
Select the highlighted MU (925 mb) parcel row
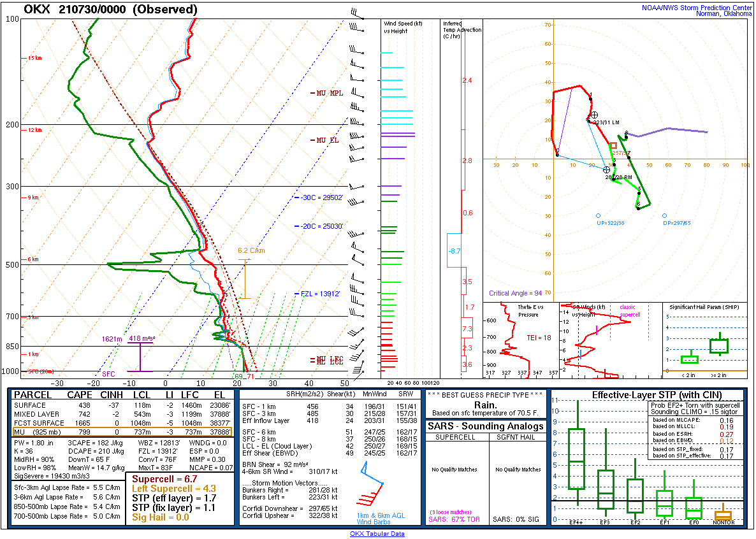122,432
